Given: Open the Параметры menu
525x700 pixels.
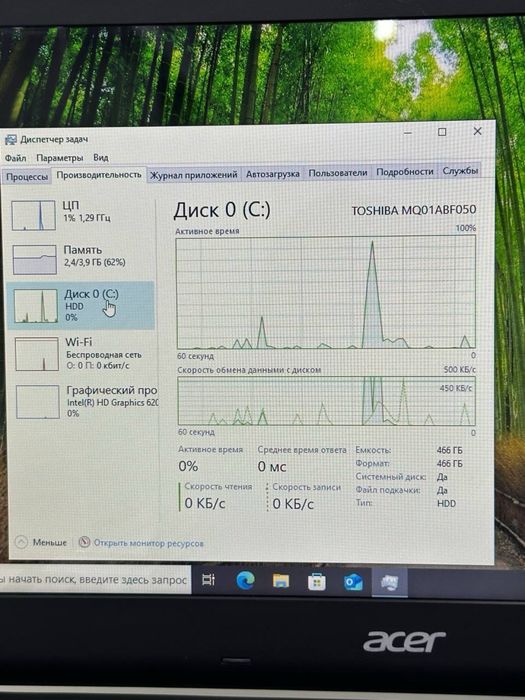Looking at the screenshot, I should pyautogui.click(x=60, y=158).
